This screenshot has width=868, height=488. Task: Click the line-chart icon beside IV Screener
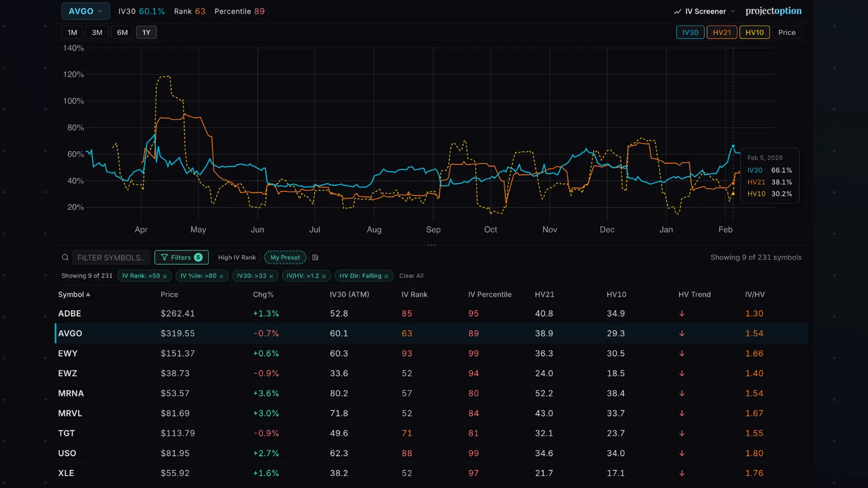[677, 11]
